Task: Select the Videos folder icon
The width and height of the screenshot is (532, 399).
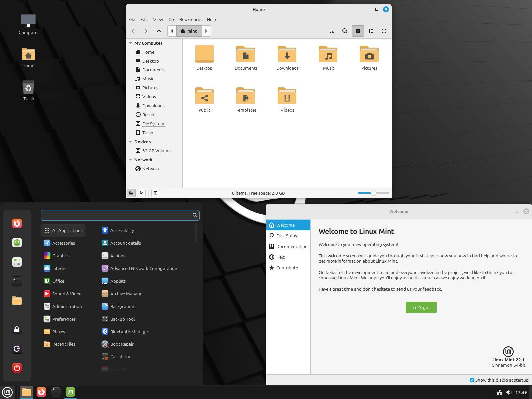Action: pos(287,96)
